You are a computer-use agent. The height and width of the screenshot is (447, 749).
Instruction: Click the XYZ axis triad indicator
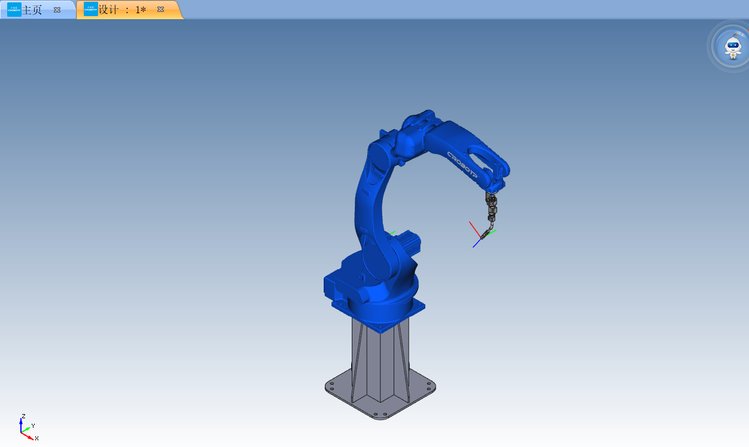click(26, 427)
